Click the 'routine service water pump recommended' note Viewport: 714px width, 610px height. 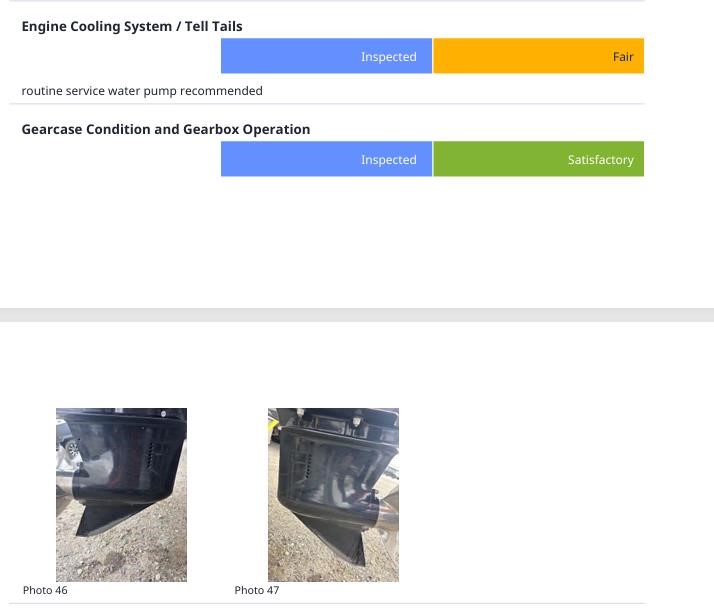(142, 91)
